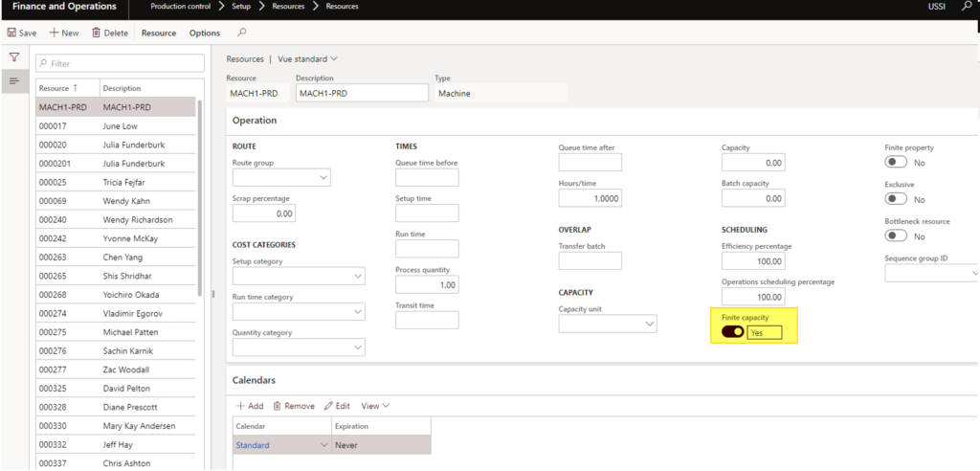Click the list view lines icon

coord(13,80)
